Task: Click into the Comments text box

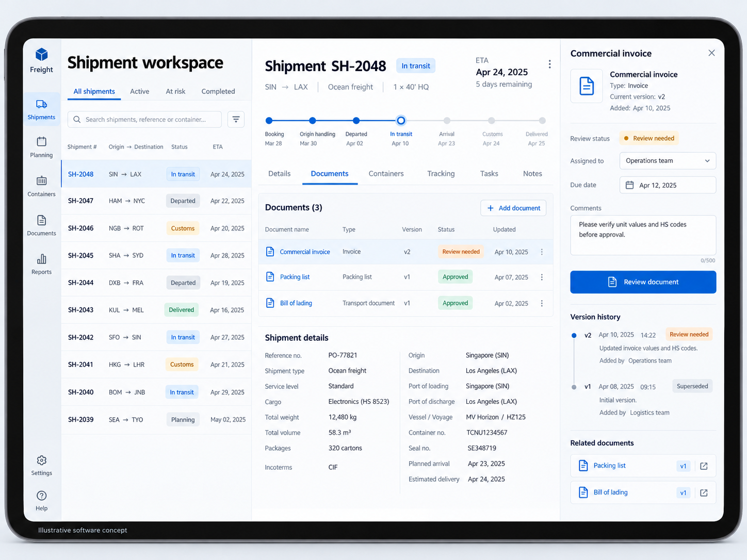Action: coord(643,235)
